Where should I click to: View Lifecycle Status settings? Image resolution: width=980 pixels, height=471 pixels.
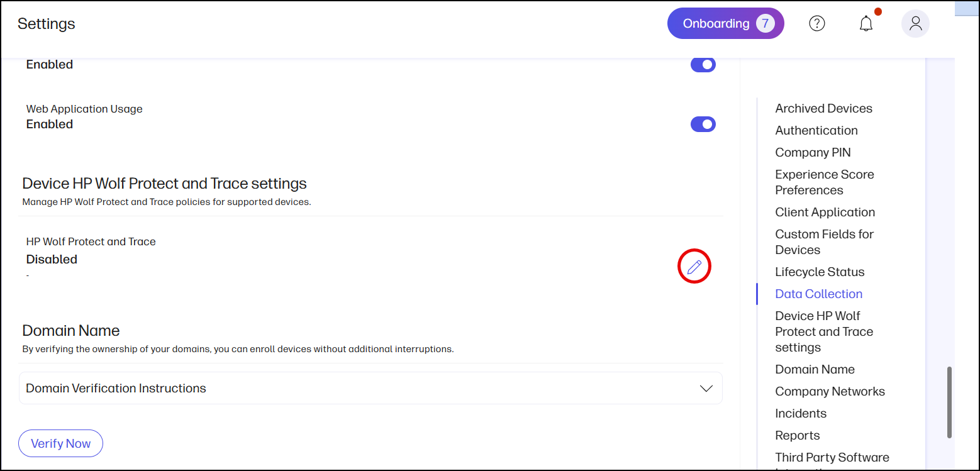tap(820, 272)
